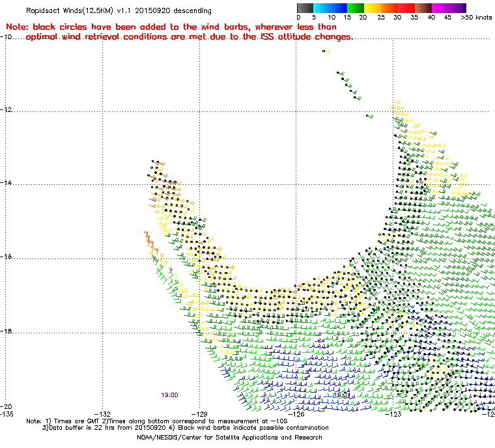Click the -20 latitude axis label
495x448 pixels.
coord(6,406)
